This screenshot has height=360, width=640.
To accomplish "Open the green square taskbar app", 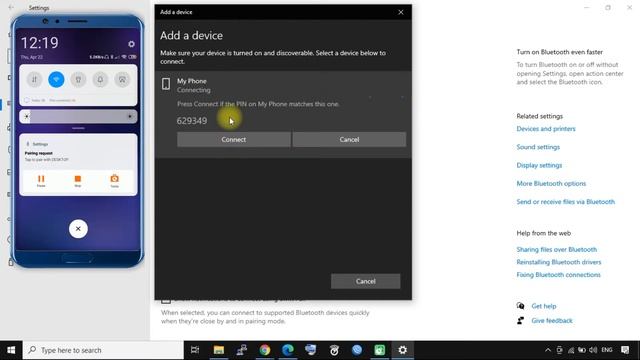I will (380, 350).
